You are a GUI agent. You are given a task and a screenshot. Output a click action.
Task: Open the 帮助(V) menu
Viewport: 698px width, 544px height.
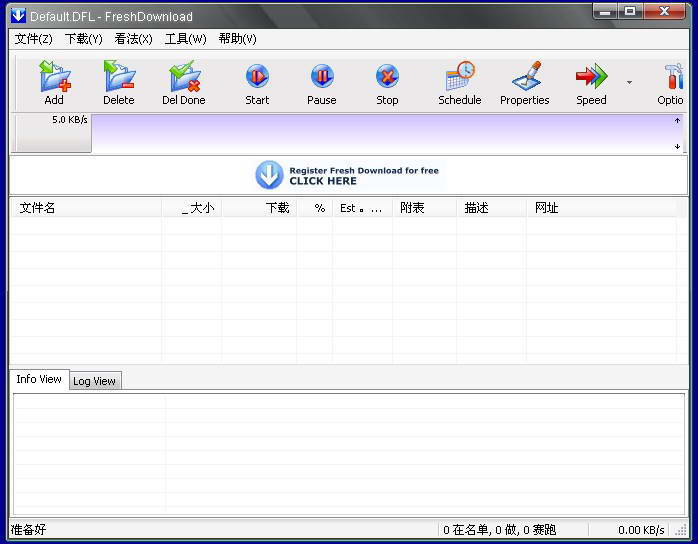click(237, 39)
